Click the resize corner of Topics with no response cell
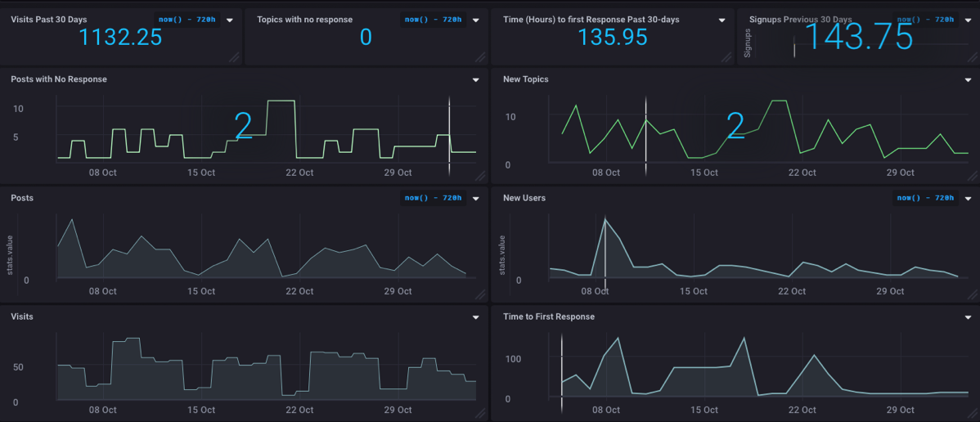Image resolution: width=980 pixels, height=422 pixels. click(x=480, y=57)
